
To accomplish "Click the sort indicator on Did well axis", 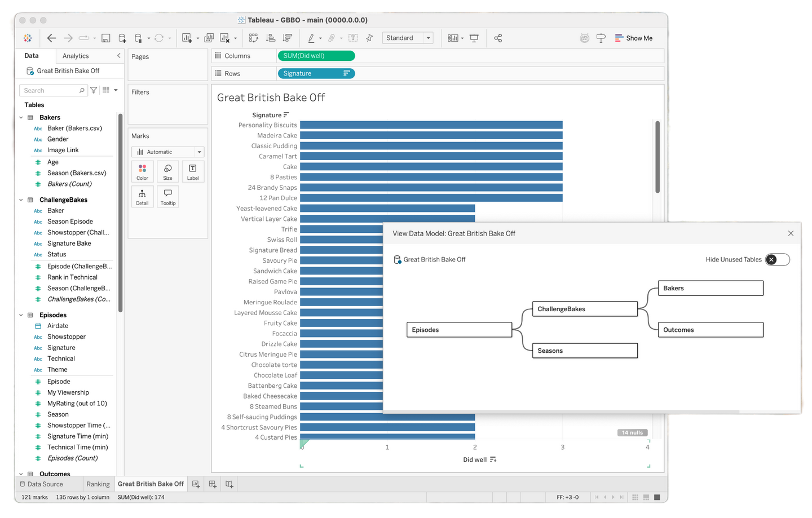I will coord(493,459).
